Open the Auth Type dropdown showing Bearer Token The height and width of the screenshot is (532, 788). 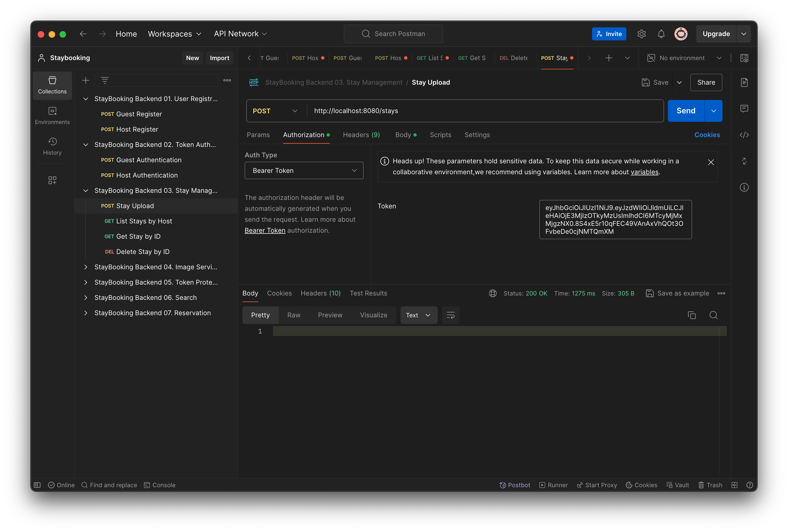click(x=304, y=170)
